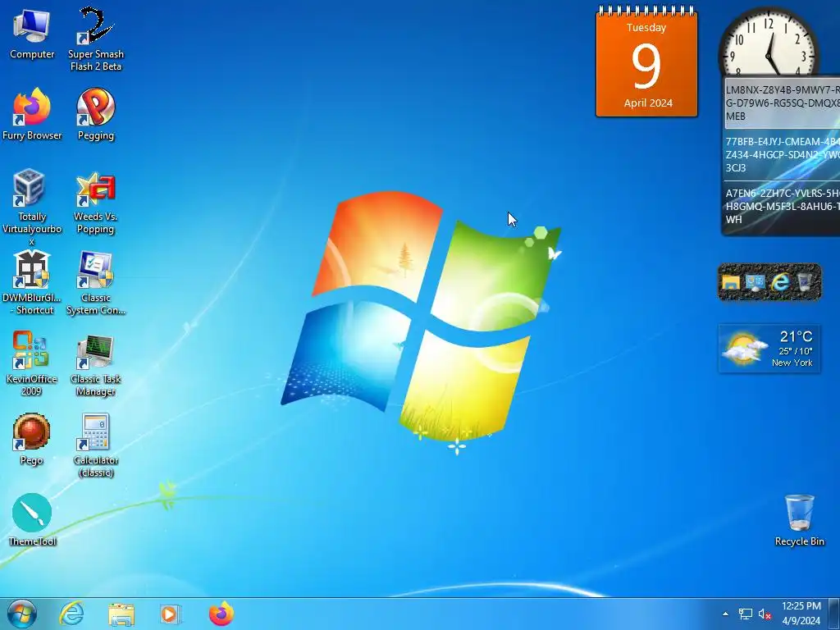Click the analog clock gadget
Screen dimensions: 840x630
(769, 42)
